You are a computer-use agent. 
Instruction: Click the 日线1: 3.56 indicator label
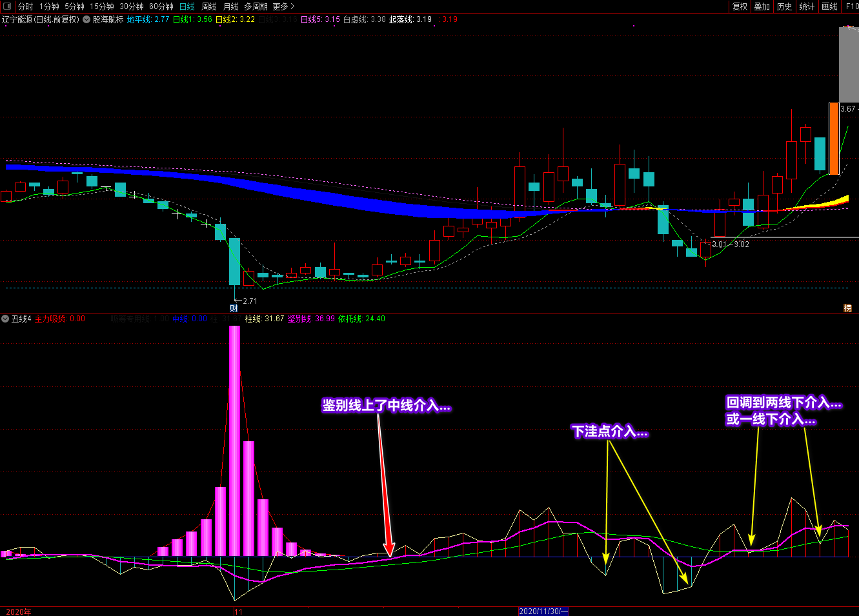tap(192, 19)
